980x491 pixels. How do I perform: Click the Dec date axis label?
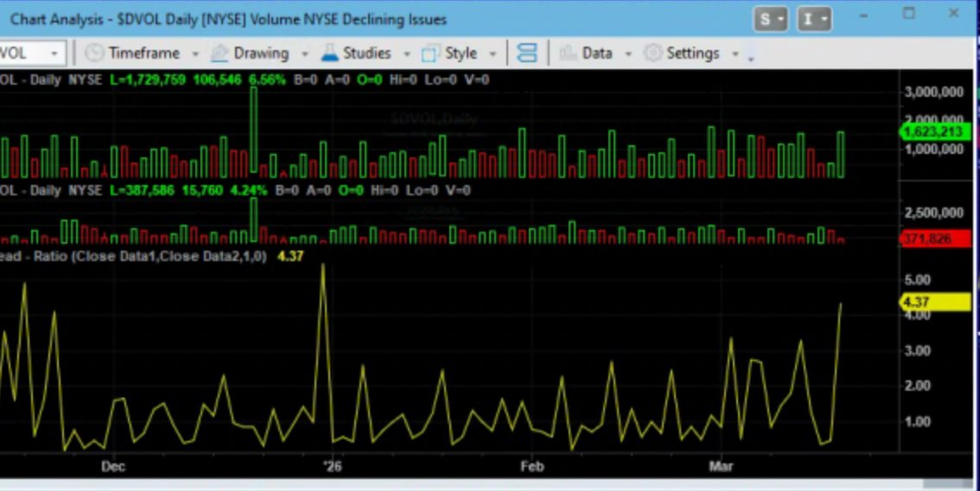(x=113, y=467)
